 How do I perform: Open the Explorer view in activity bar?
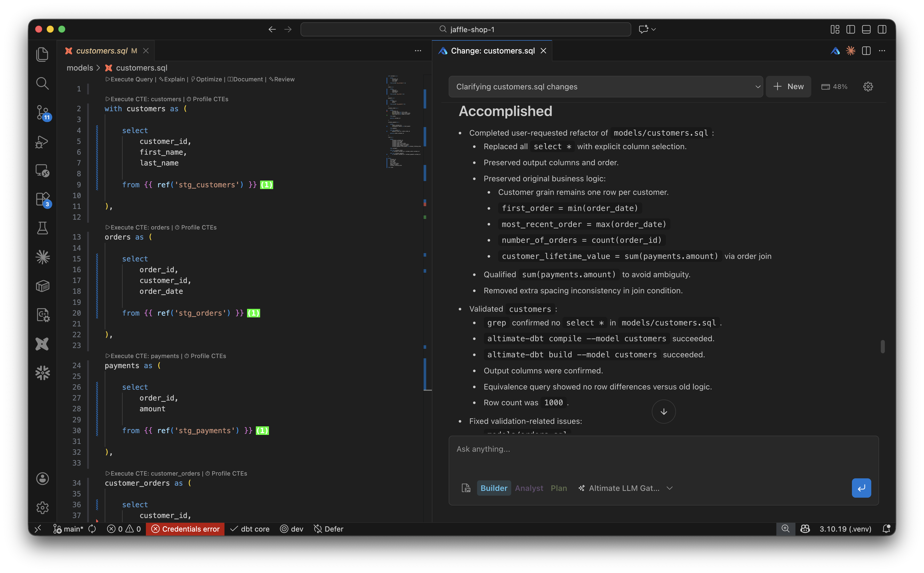tap(42, 54)
